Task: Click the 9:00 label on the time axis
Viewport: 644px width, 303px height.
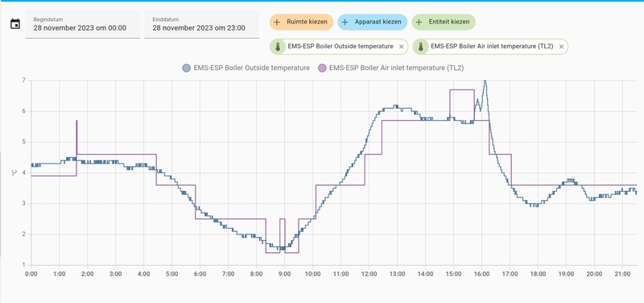Action: pos(284,274)
